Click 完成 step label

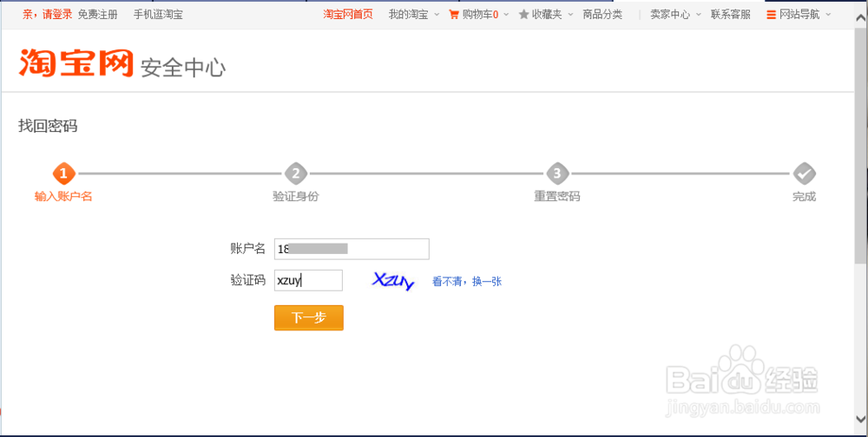point(805,197)
